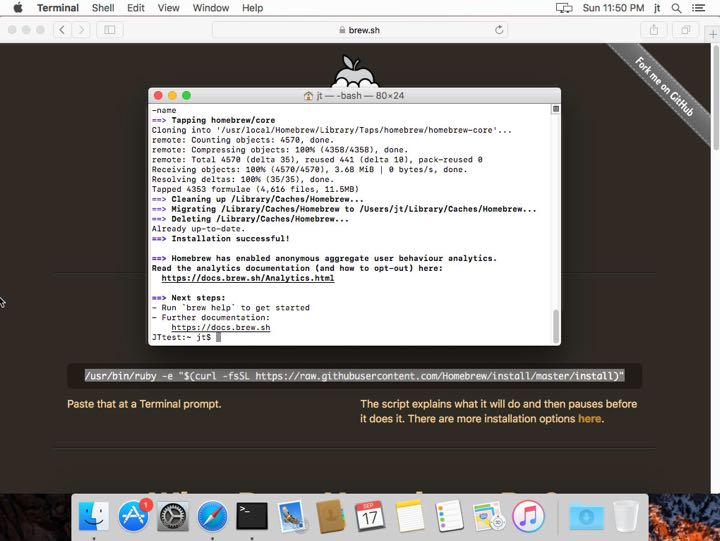Open the Help menu
The image size is (720, 541).
click(x=253, y=8)
